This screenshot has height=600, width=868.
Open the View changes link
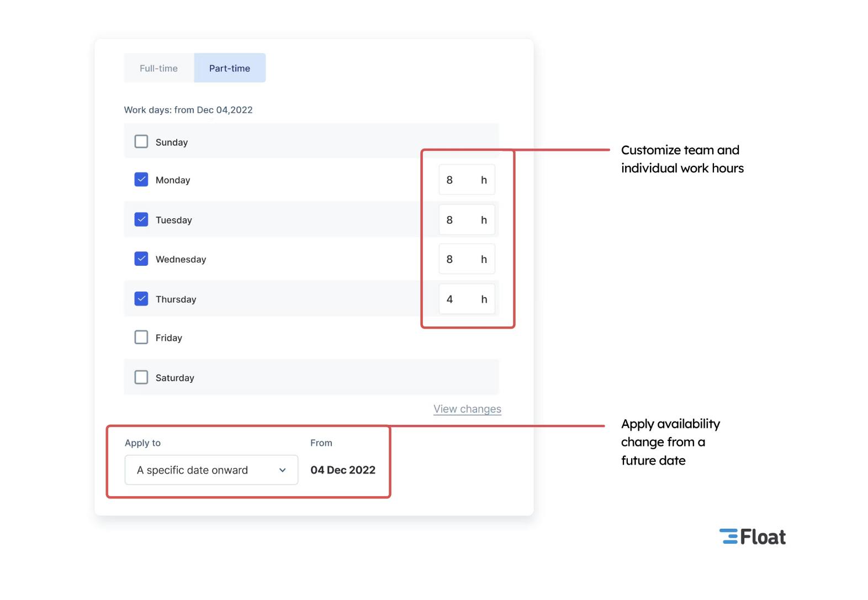467,409
